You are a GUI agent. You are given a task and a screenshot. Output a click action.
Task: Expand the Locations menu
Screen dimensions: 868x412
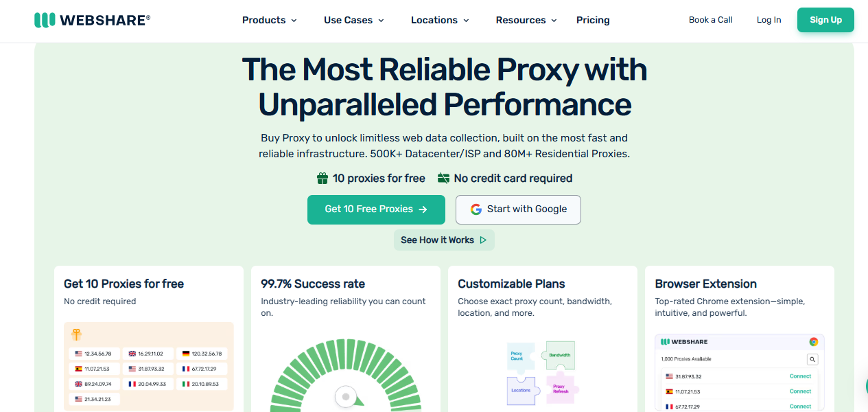[x=440, y=20]
